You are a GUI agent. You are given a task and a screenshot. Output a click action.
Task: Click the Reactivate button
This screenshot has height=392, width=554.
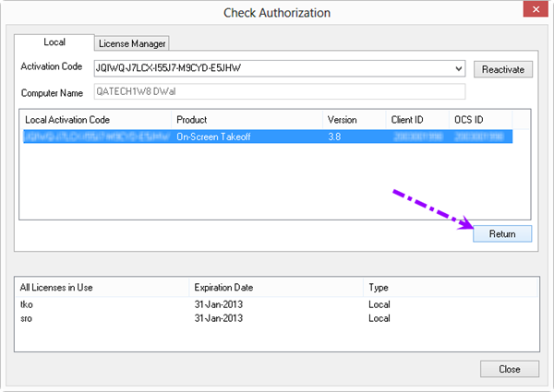(x=503, y=69)
